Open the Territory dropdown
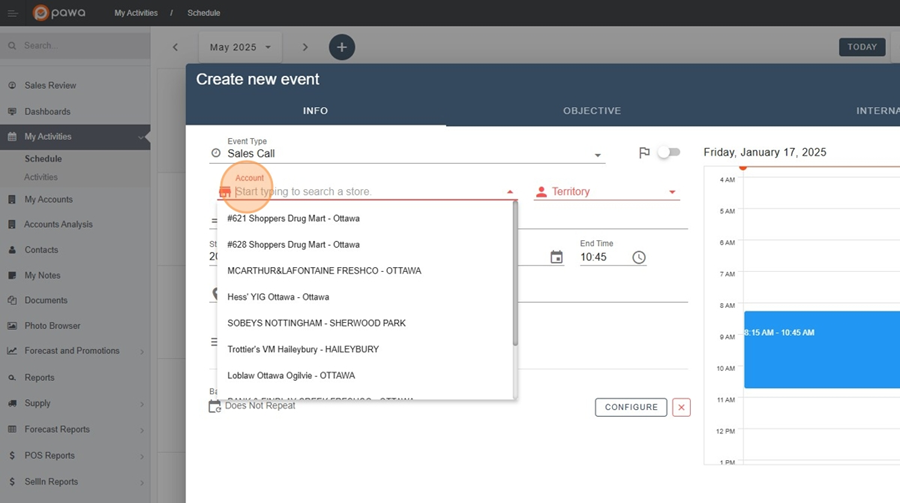 pyautogui.click(x=607, y=192)
